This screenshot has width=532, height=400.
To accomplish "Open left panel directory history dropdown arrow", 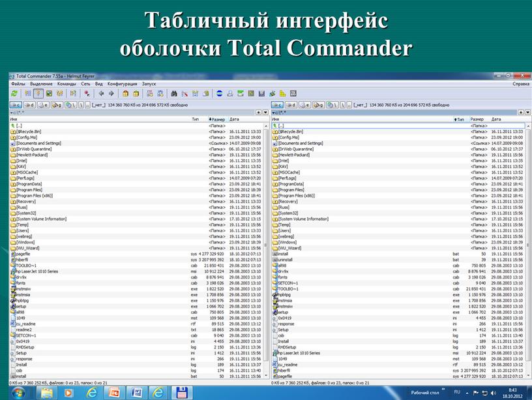I will click(265, 112).
